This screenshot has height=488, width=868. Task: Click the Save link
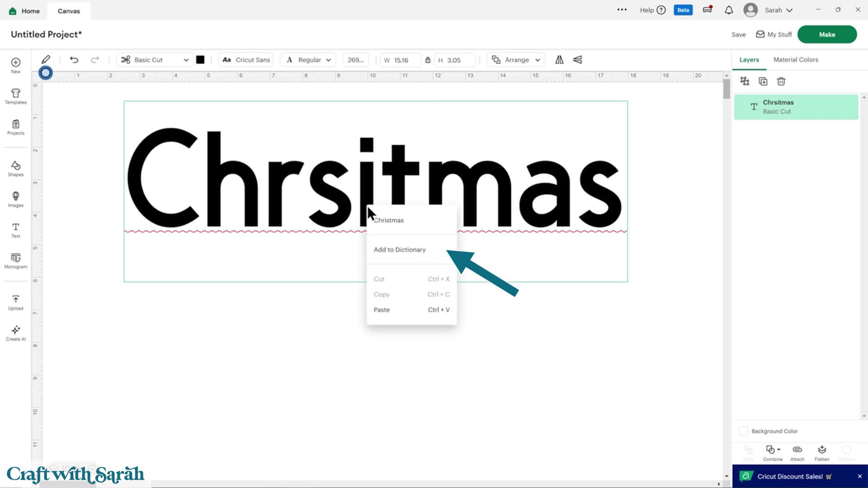pyautogui.click(x=738, y=34)
